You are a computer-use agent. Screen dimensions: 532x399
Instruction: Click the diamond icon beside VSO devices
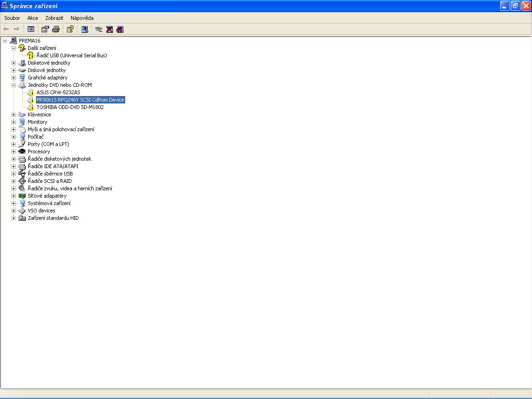[22, 211]
